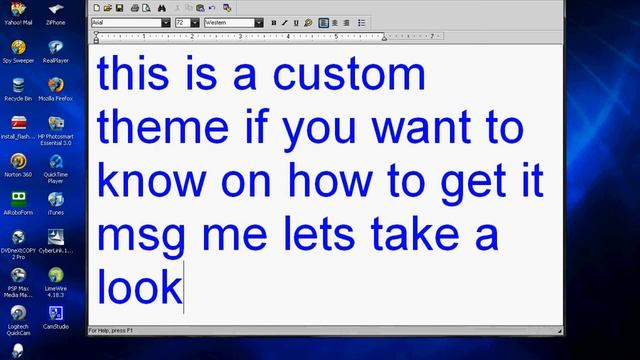This screenshot has height=360, width=640.
Task: Select the CamStudio desktop icon
Action: tap(56, 318)
